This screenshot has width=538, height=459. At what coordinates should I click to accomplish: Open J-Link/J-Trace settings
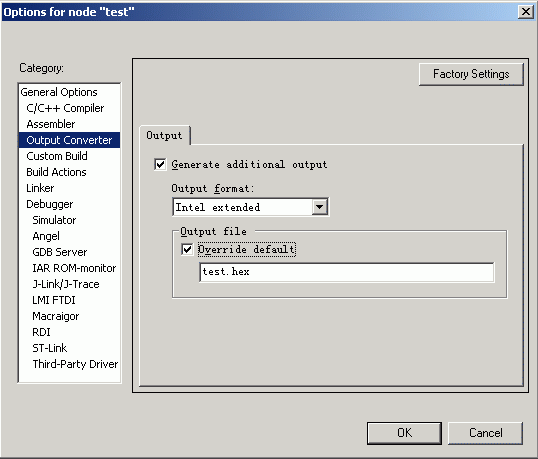[66, 284]
